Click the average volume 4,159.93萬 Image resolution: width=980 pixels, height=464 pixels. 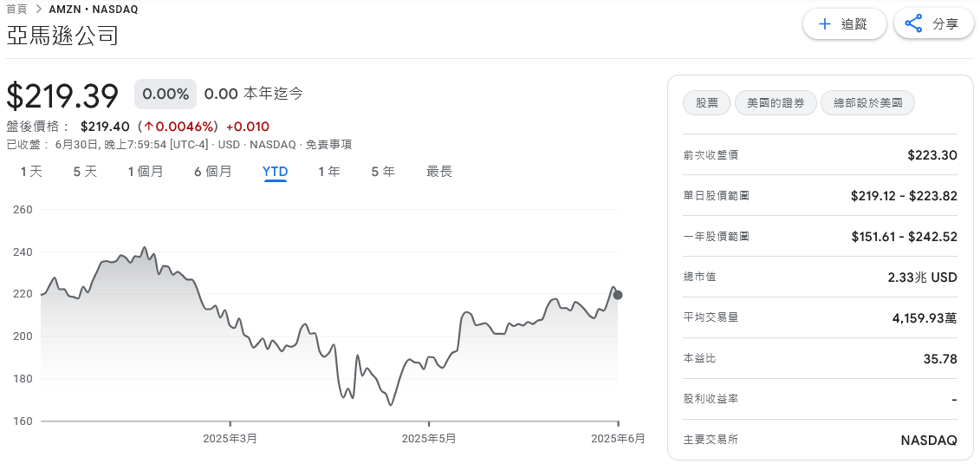tap(925, 317)
